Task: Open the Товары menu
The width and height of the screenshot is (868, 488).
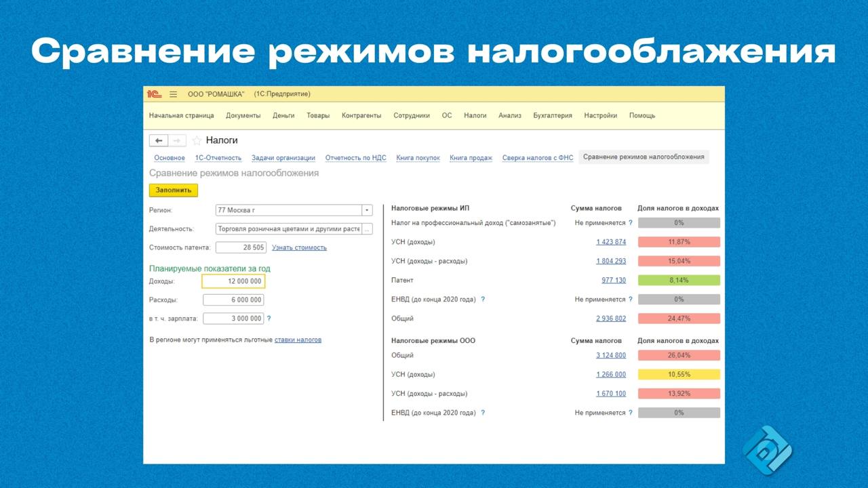Action: pyautogui.click(x=318, y=116)
